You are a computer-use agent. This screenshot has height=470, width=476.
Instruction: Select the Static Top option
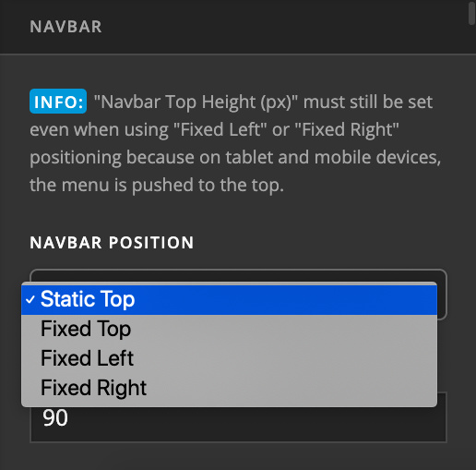pos(229,299)
